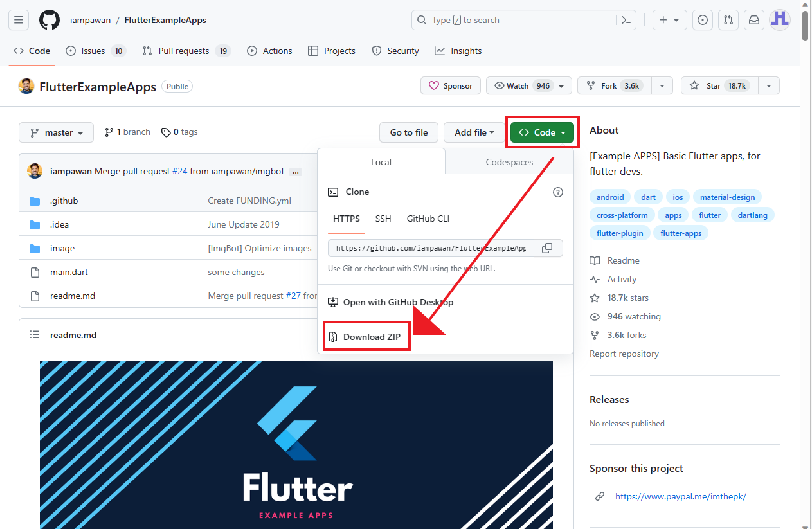The image size is (812, 529).
Task: Switch to the Codespaces tab
Action: pos(509,162)
